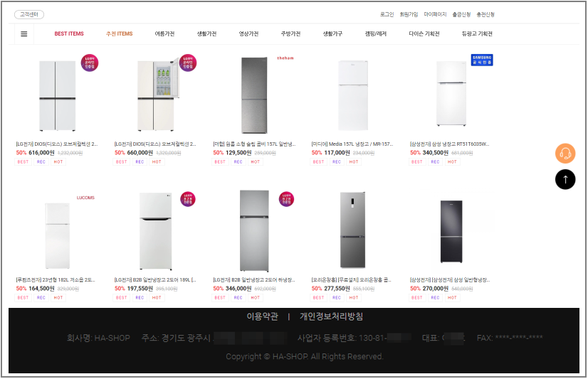Screen dimensions: 588x379
Task: Open the dark Samsung fridge thumbnail
Action: coord(451,232)
